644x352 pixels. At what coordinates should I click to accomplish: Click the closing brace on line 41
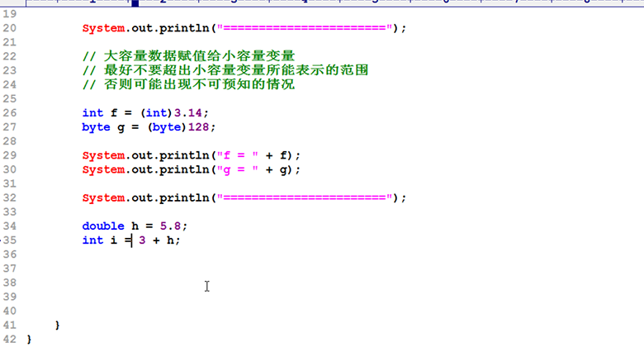click(x=57, y=326)
